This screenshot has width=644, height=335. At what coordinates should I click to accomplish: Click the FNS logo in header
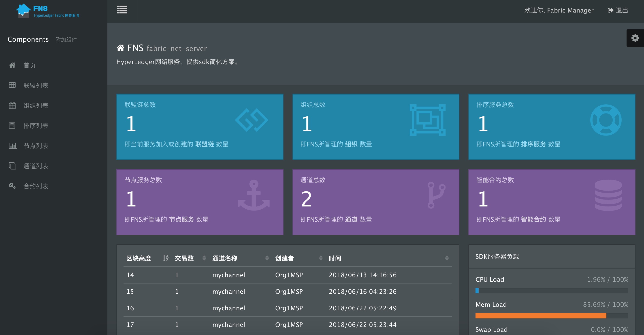[47, 11]
